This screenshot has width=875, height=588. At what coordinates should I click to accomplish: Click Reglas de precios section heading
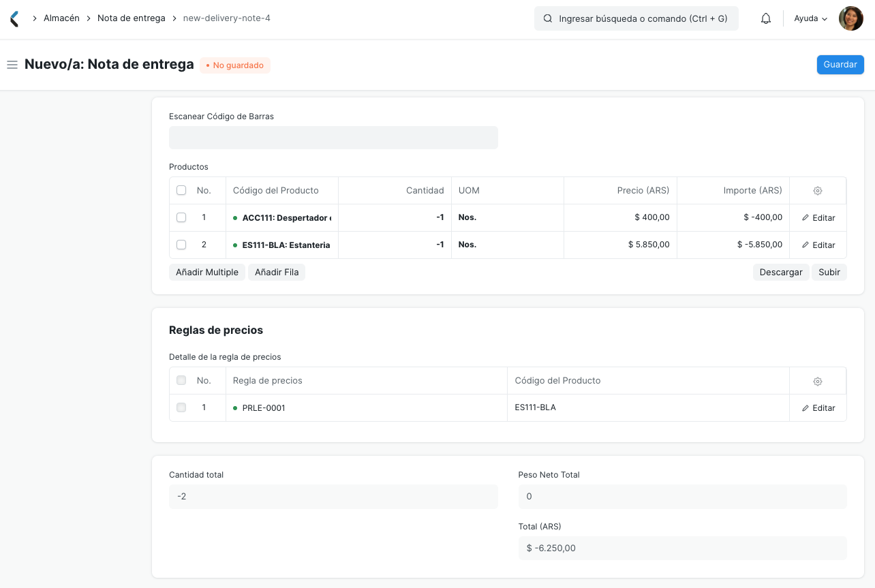coord(216,330)
